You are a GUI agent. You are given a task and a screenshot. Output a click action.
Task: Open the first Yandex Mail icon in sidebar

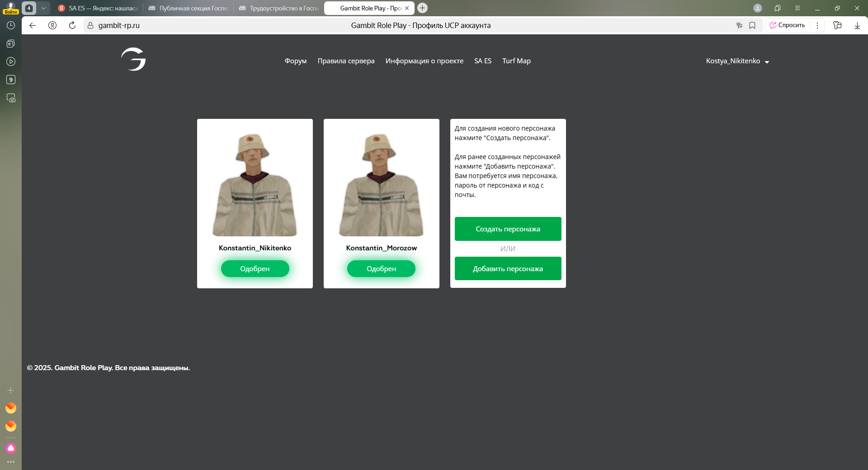(11, 408)
